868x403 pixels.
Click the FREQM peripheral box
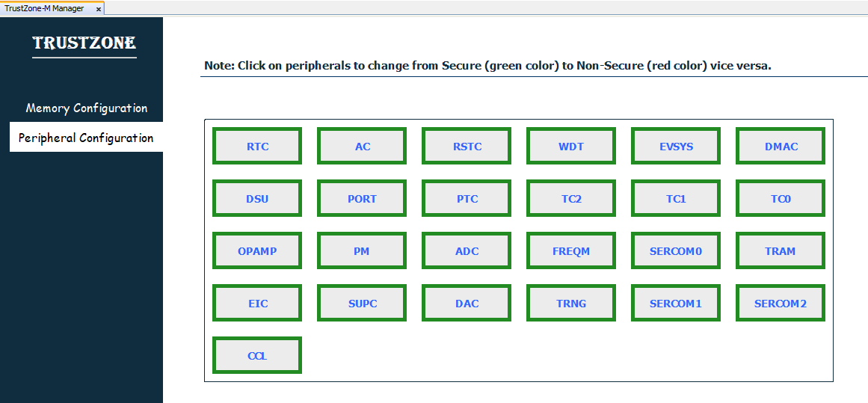pos(571,251)
